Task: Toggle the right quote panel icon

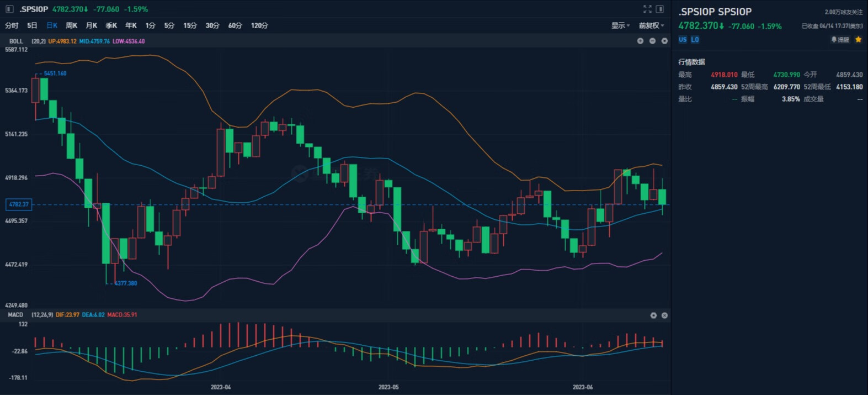Action: click(x=659, y=9)
